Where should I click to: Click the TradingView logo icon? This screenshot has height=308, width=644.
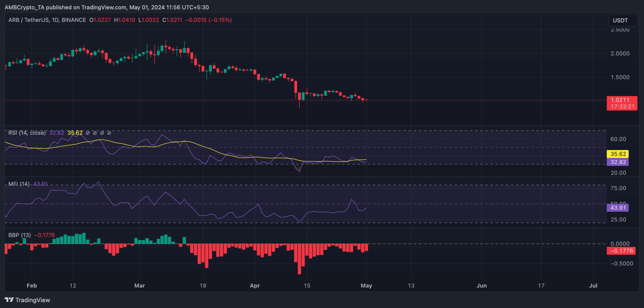9,300
